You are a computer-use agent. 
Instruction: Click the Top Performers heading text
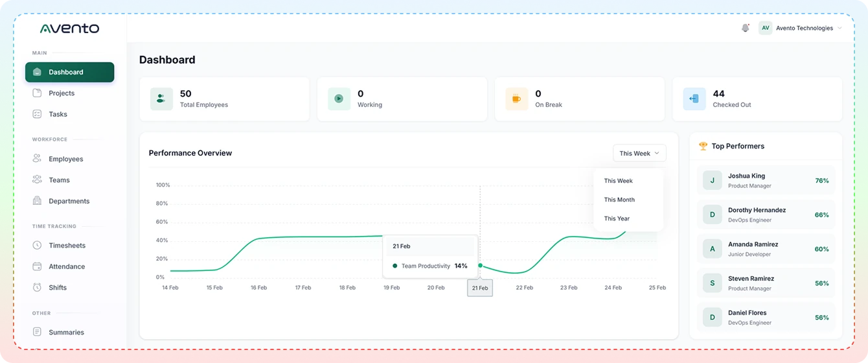point(738,146)
